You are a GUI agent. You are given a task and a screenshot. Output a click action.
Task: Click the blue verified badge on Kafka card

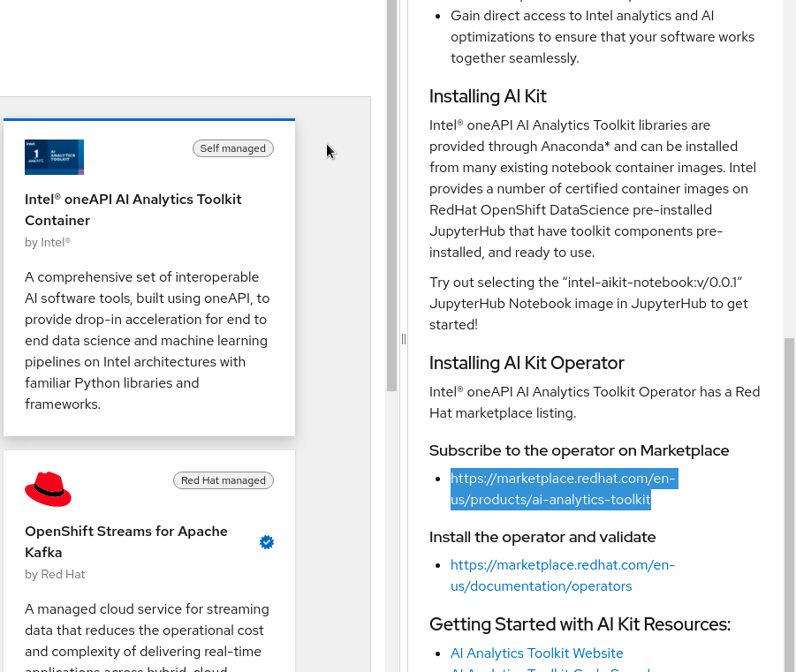[x=267, y=542]
